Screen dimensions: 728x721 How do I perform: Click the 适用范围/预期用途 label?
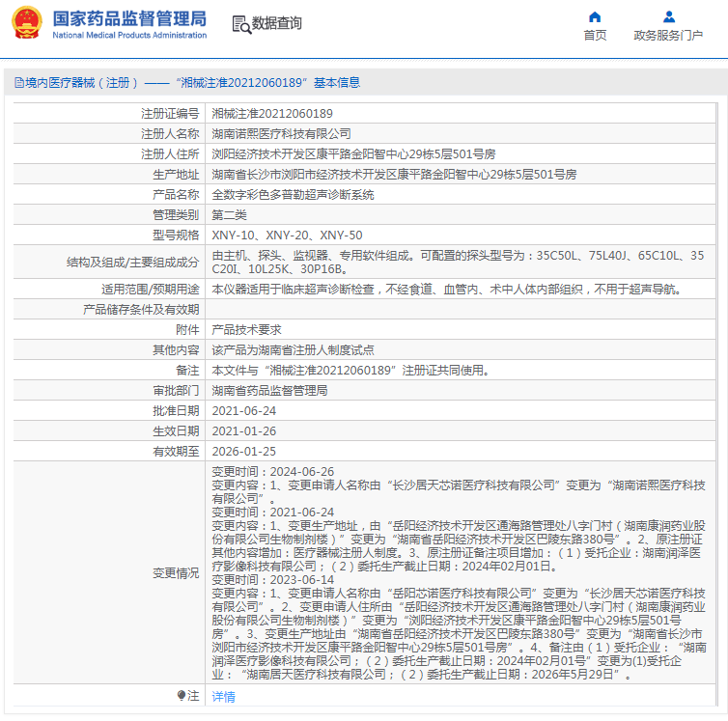151,290
